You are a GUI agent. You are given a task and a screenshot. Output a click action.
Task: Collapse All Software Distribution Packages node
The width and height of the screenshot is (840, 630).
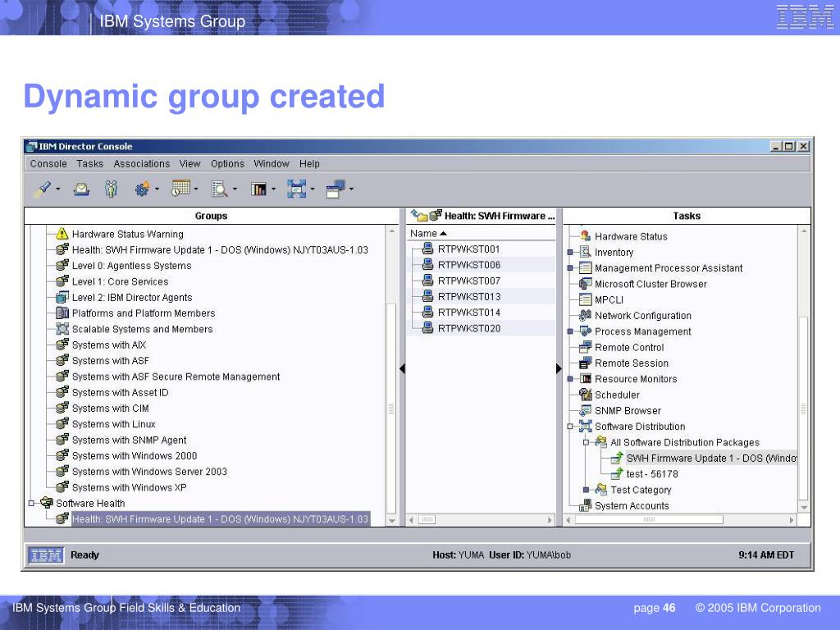[586, 442]
